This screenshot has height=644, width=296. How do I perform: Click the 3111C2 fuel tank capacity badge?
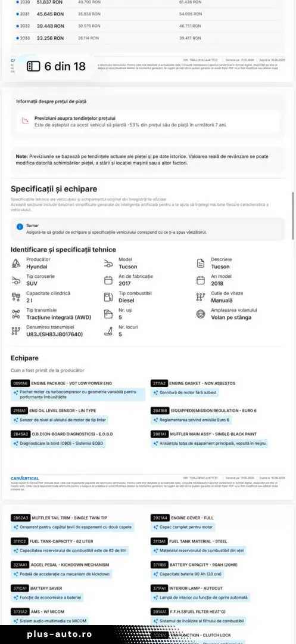(20, 541)
